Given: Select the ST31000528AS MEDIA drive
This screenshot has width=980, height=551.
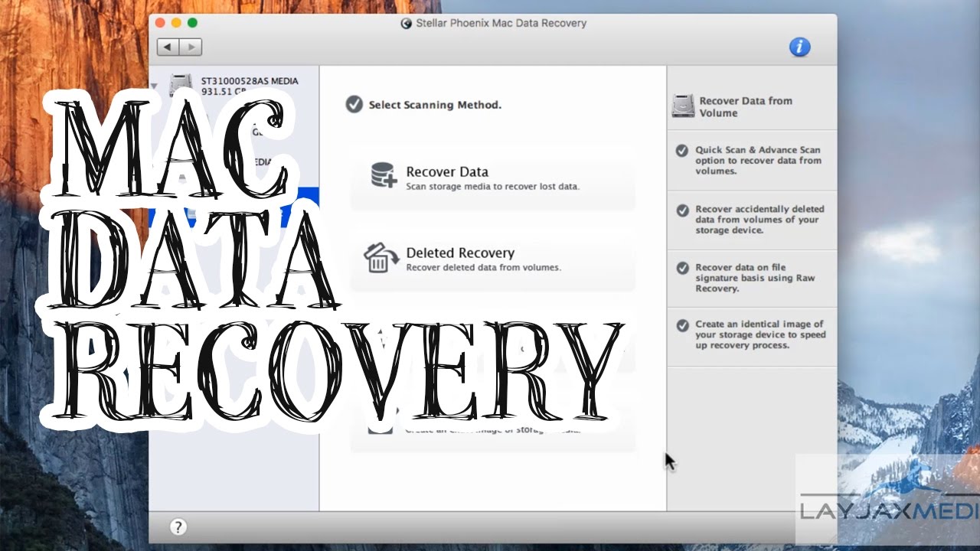Looking at the screenshot, I should click(x=234, y=85).
